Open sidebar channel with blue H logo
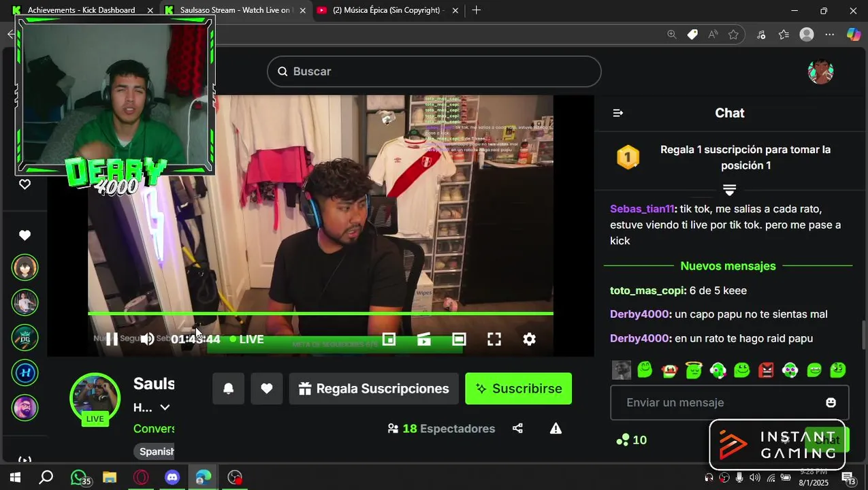The image size is (868, 490). coord(25,373)
